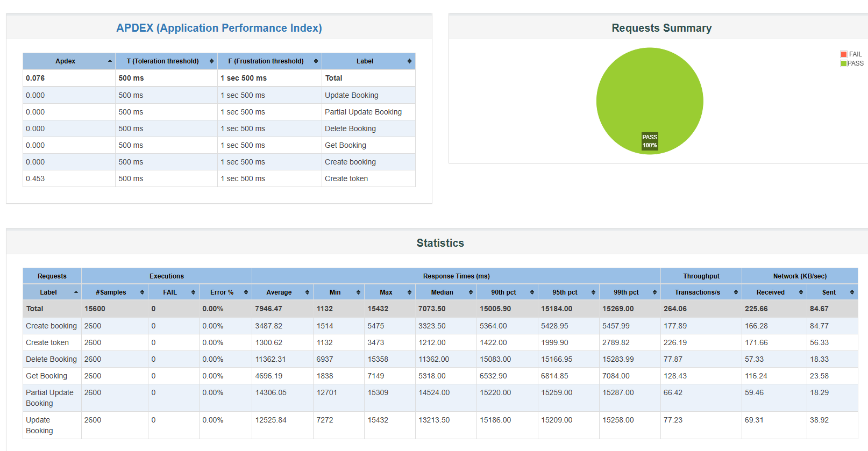Open APDEX (Application Performance Index) title link
Image resolution: width=868 pixels, height=451 pixels.
(219, 28)
